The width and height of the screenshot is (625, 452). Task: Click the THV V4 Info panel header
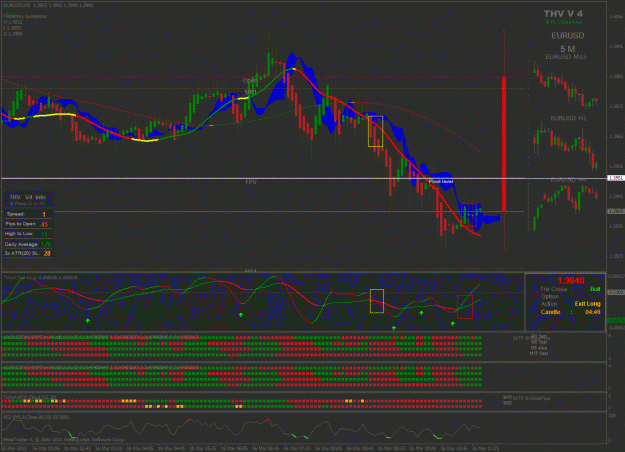click(x=28, y=197)
